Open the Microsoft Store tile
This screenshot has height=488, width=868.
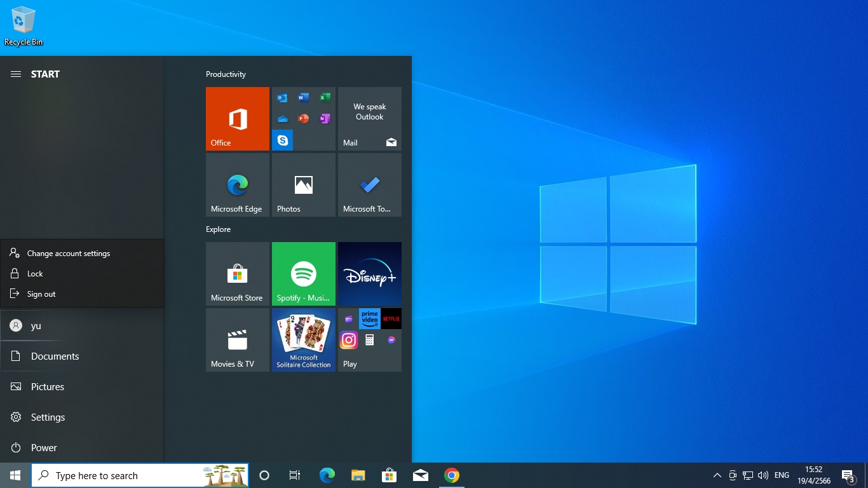tap(238, 274)
